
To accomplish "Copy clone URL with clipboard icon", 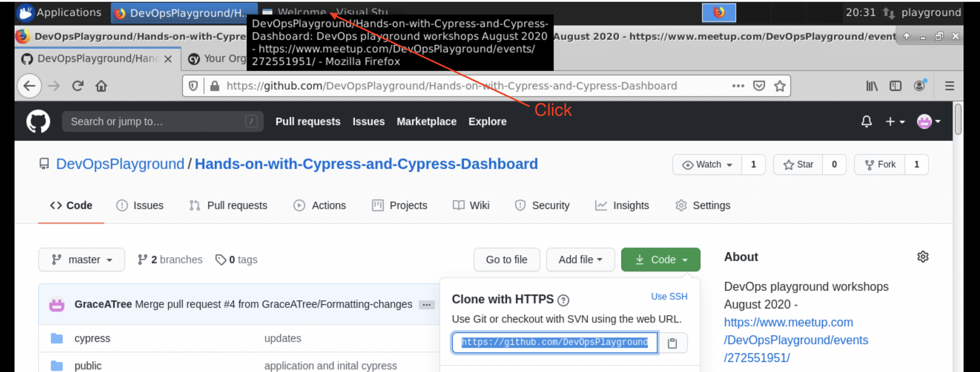I will pyautogui.click(x=672, y=343).
